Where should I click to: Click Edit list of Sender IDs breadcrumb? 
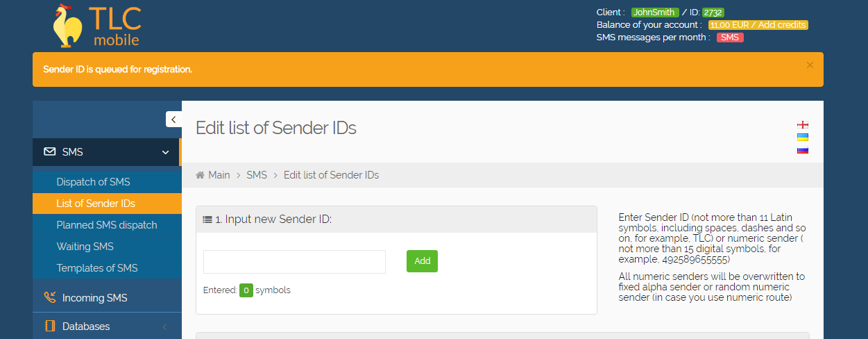coord(331,175)
